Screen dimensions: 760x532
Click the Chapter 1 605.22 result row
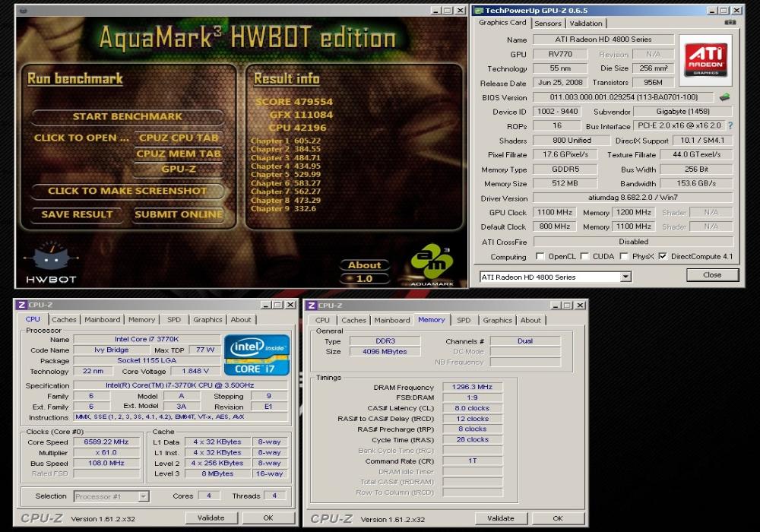point(286,141)
